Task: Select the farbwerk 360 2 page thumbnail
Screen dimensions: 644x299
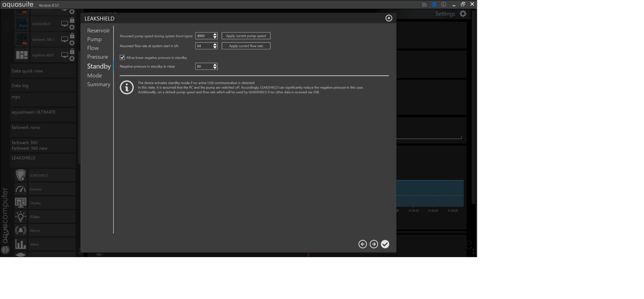Action: (x=22, y=39)
